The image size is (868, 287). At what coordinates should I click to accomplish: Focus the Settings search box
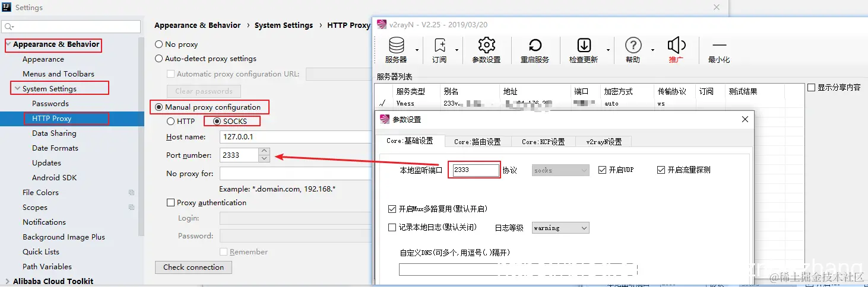[x=71, y=27]
